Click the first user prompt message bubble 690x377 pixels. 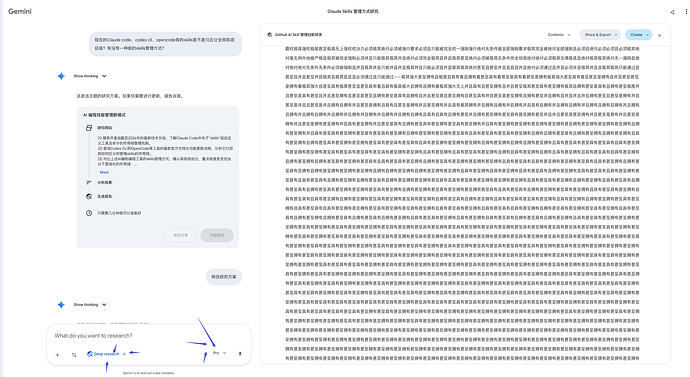coord(165,44)
